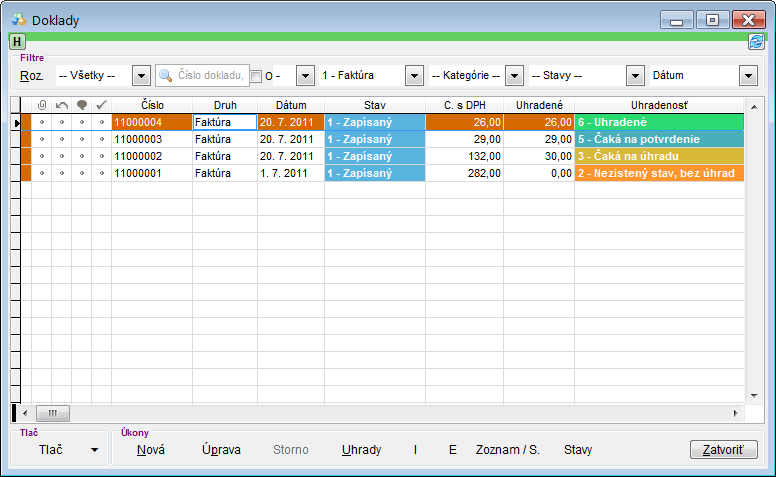Click the checkmark column header icon
The height and width of the screenshot is (477, 776).
[101, 104]
